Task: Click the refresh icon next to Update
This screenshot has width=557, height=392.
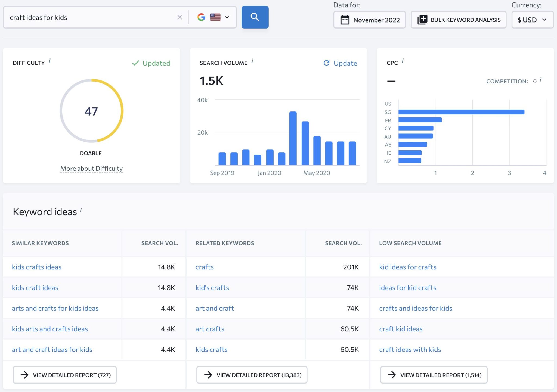Action: coord(327,63)
